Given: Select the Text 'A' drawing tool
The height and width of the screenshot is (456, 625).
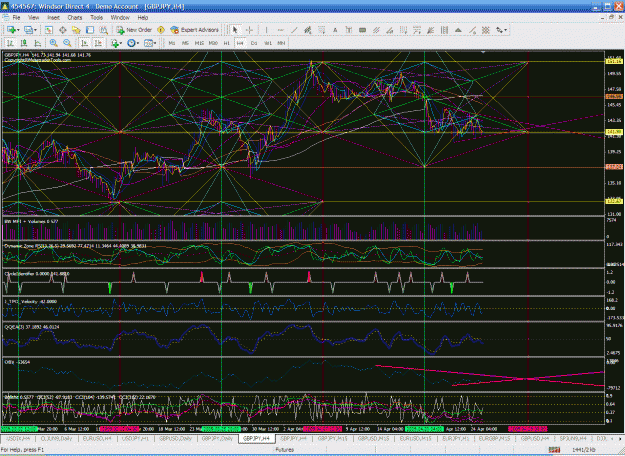Looking at the screenshot, I should (335, 30).
